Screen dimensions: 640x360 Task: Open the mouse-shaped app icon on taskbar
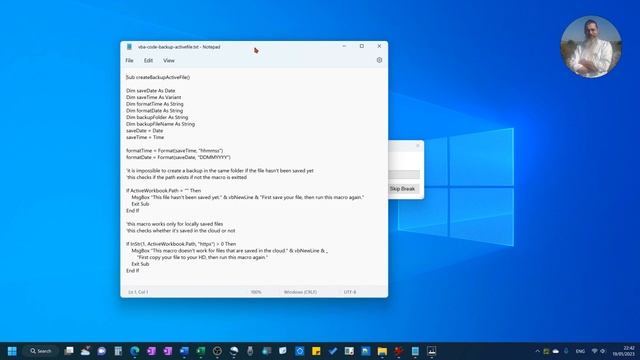[x=250, y=351]
